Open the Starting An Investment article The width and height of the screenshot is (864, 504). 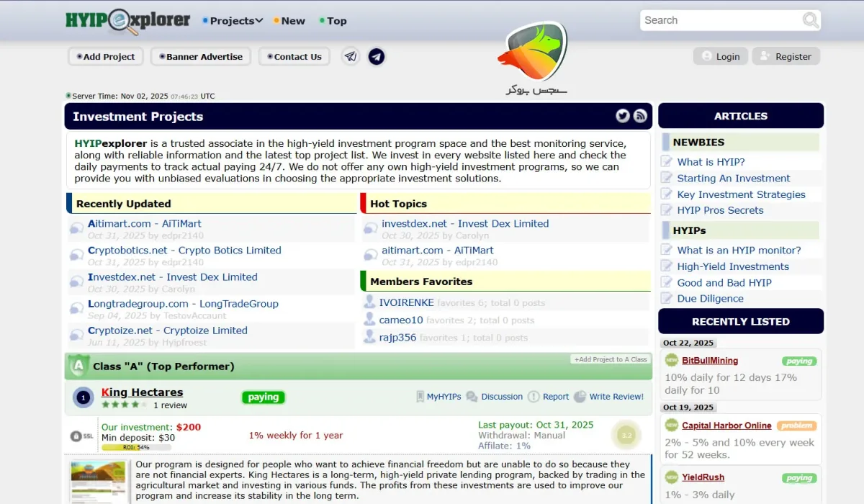pyautogui.click(x=734, y=179)
